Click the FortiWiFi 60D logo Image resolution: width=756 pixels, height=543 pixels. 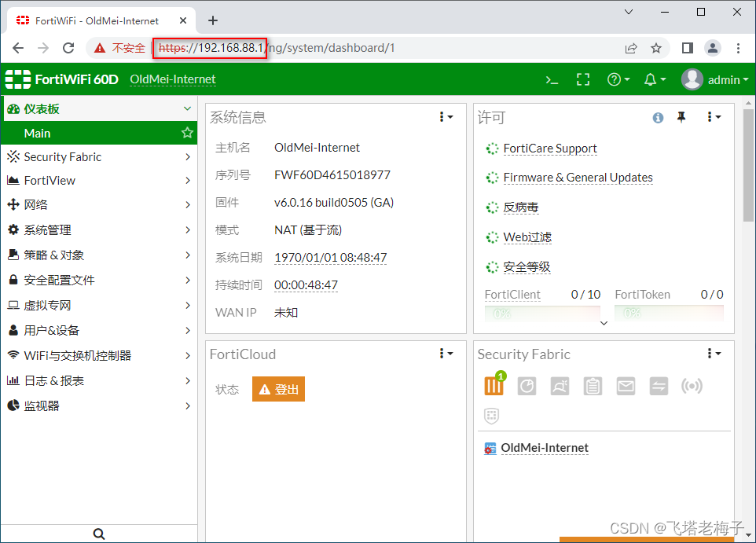[62, 79]
